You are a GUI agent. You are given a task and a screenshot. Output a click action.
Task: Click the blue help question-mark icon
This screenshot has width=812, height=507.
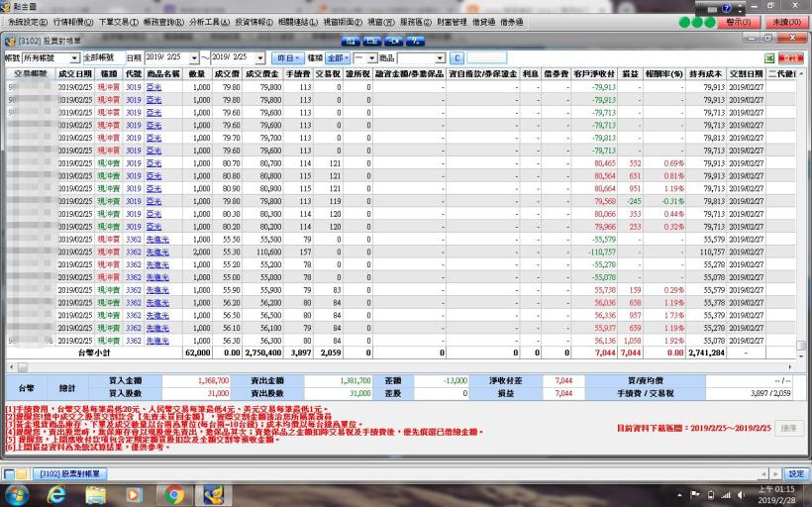coord(726,8)
